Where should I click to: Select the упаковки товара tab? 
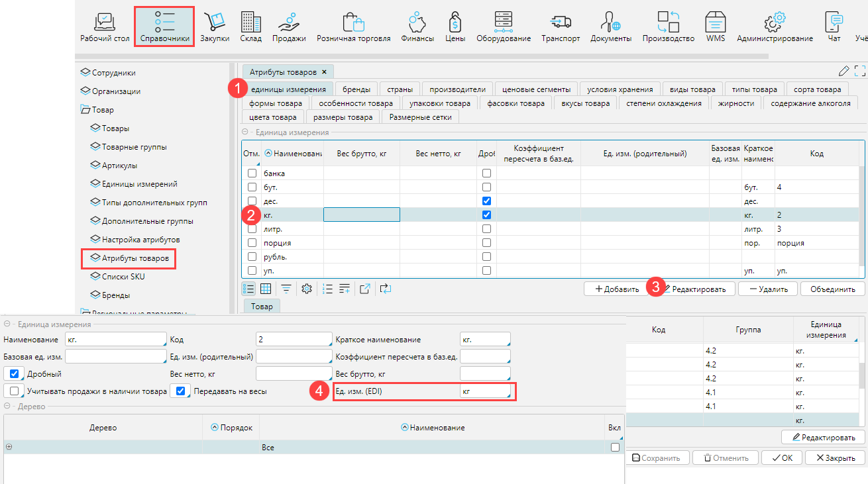coord(440,103)
